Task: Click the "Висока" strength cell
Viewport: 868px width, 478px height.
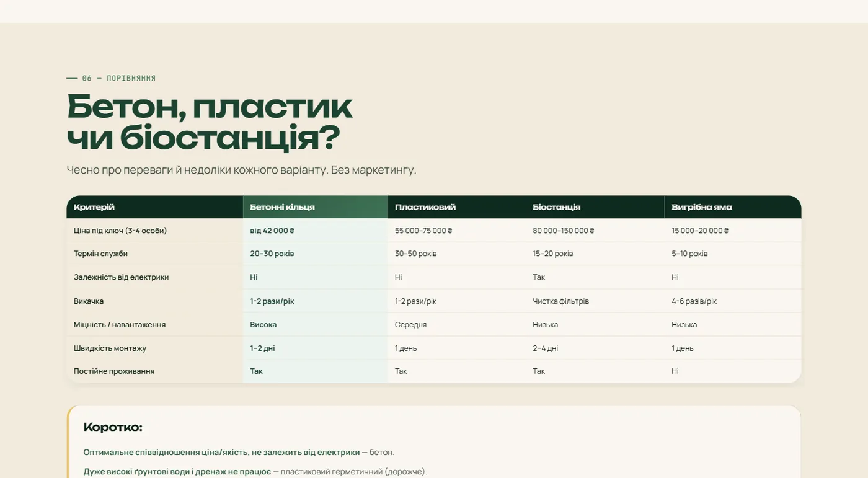Action: point(263,325)
